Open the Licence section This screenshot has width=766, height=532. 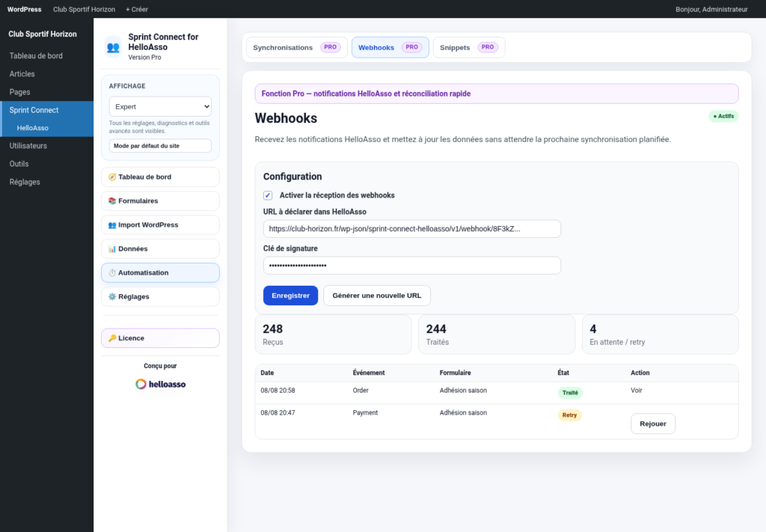[160, 338]
